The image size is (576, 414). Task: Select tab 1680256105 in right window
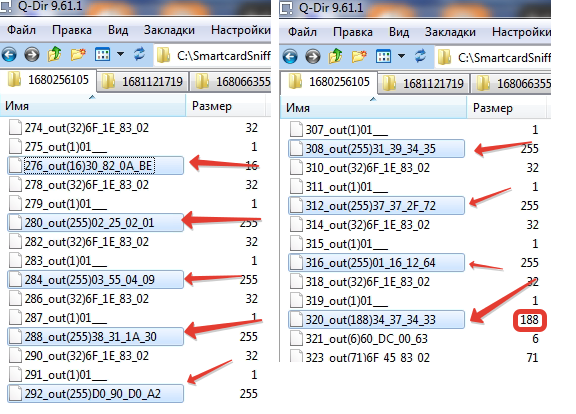tap(329, 82)
